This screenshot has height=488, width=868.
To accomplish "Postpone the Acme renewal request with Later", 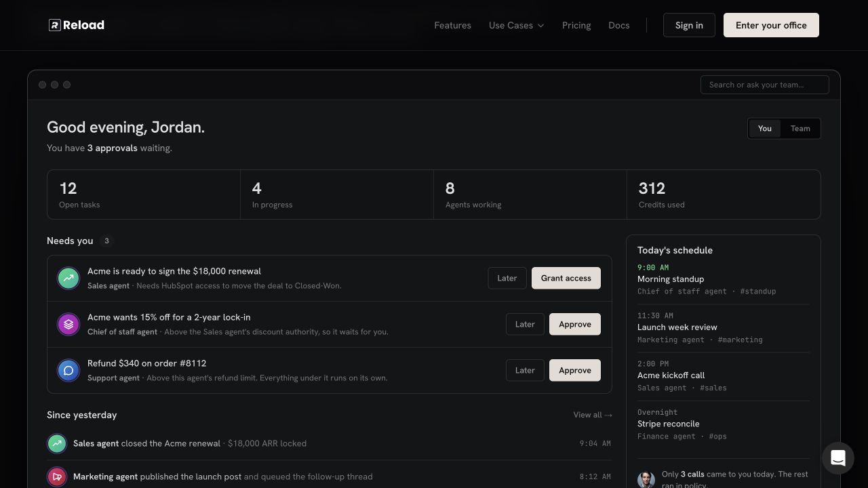I will pyautogui.click(x=507, y=278).
